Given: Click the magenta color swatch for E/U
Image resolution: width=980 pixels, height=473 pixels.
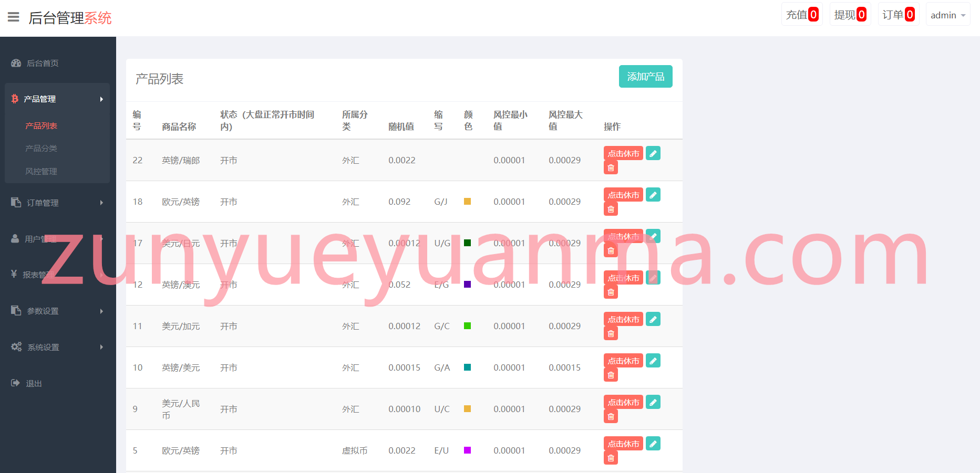Looking at the screenshot, I should (x=467, y=450).
